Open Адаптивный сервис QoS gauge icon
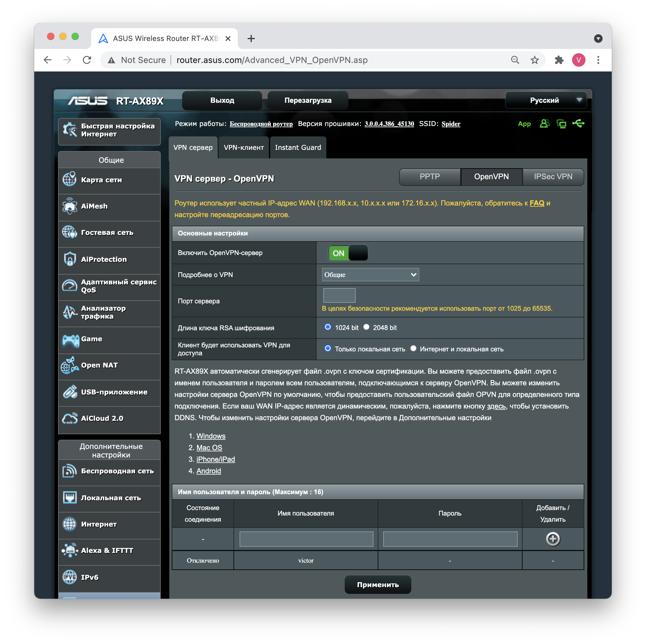This screenshot has height=644, width=646. (70, 286)
